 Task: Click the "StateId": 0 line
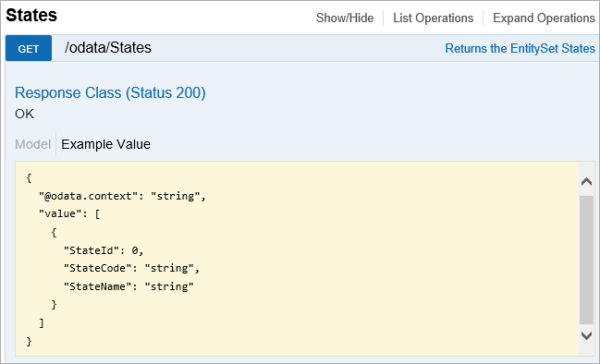104,250
